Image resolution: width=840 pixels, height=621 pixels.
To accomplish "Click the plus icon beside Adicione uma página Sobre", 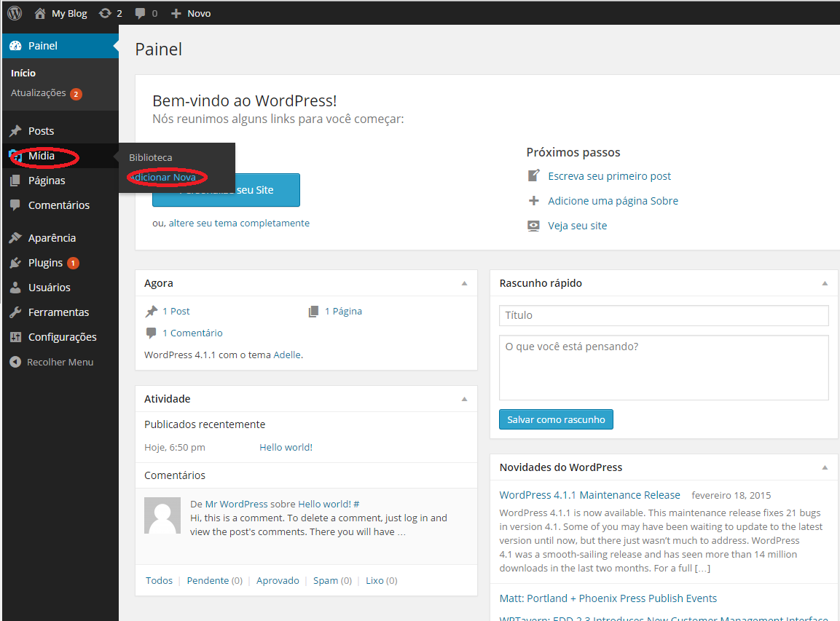I will tap(533, 201).
